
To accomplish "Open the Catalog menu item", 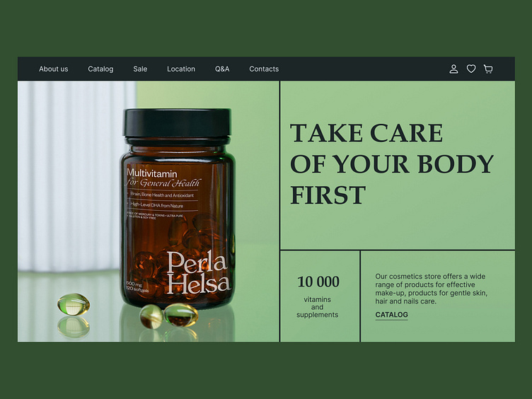I will (x=100, y=69).
